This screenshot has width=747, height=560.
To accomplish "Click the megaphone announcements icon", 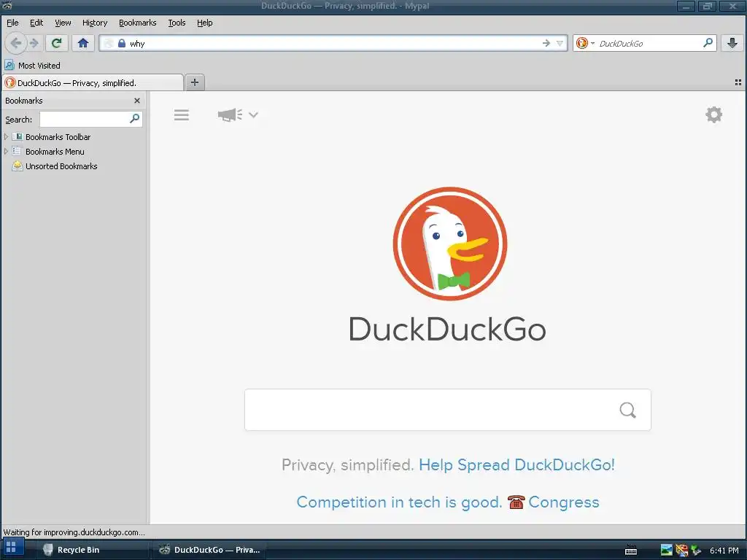I will pos(230,114).
